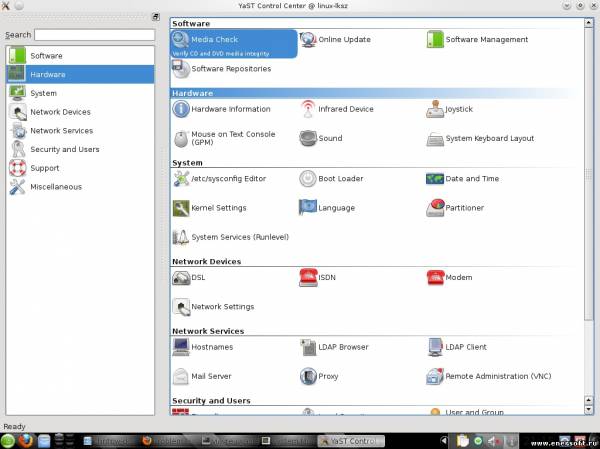Screen dimensions: 600x449
Task: Open Mouse on Text Console (GPM)
Action: point(224,138)
